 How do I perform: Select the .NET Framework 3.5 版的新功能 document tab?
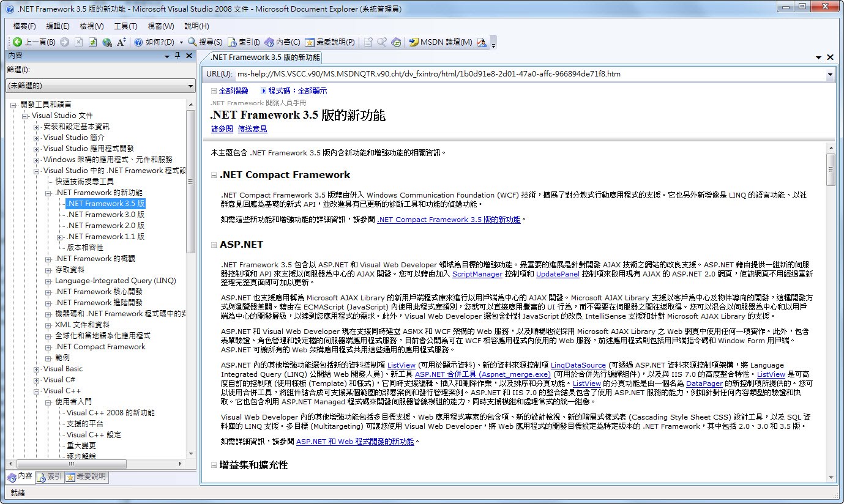click(x=265, y=57)
